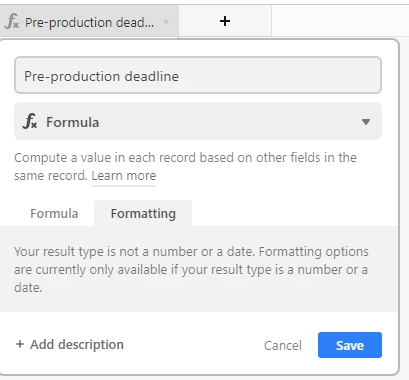Click the fx icon inside the field type selector

30,121
